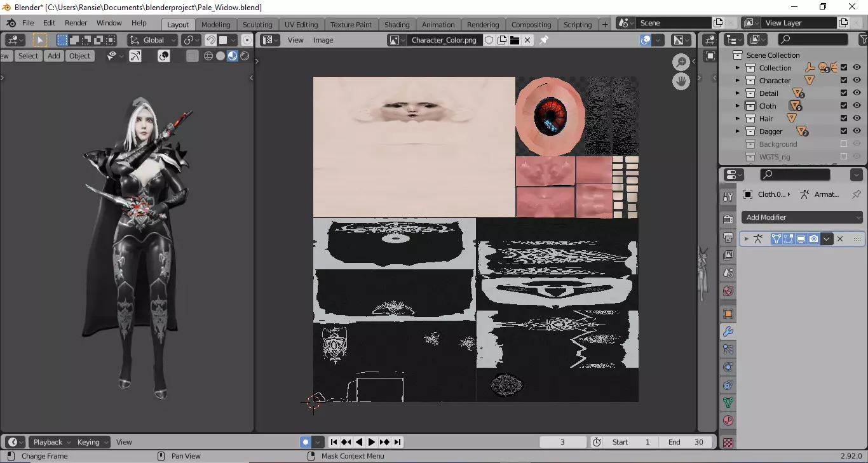Toggle X-ray mode in the viewport
The image size is (868, 463).
193,56
